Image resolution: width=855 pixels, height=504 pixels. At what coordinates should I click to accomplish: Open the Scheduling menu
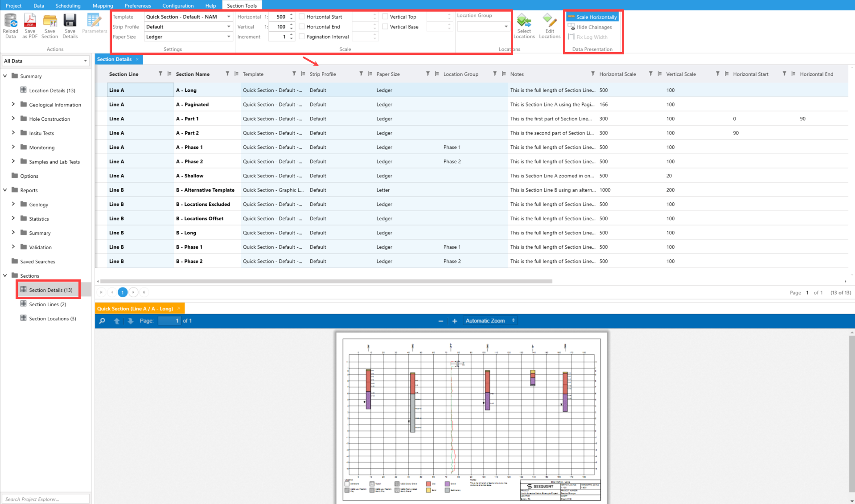[x=68, y=6]
